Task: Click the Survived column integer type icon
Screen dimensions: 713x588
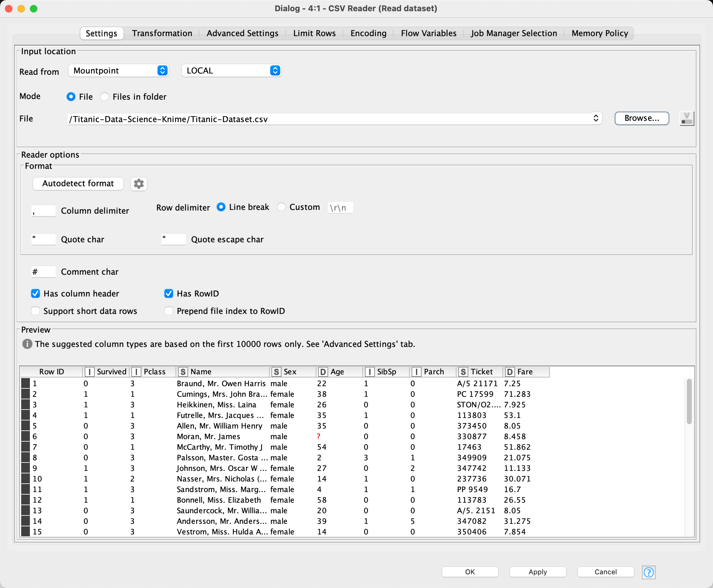Action: coord(89,372)
